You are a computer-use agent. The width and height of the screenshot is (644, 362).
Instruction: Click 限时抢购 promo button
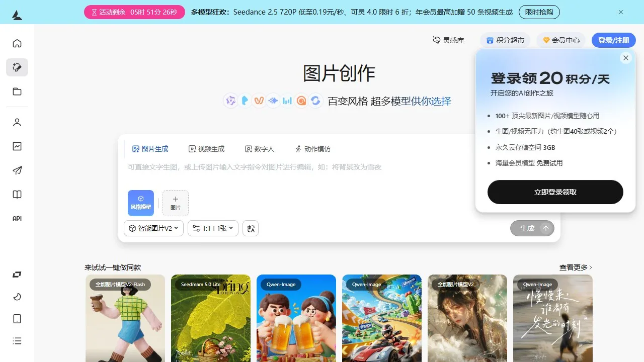point(539,12)
